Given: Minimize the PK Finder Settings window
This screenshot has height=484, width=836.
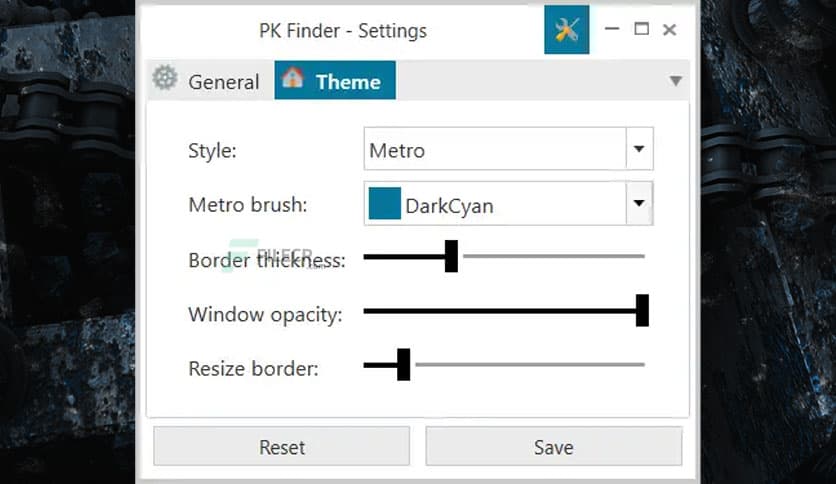Looking at the screenshot, I should coord(612,30).
